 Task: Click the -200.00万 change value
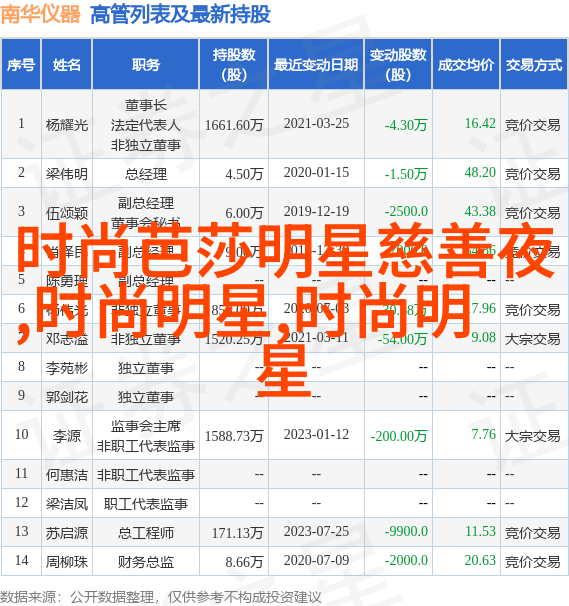point(399,436)
